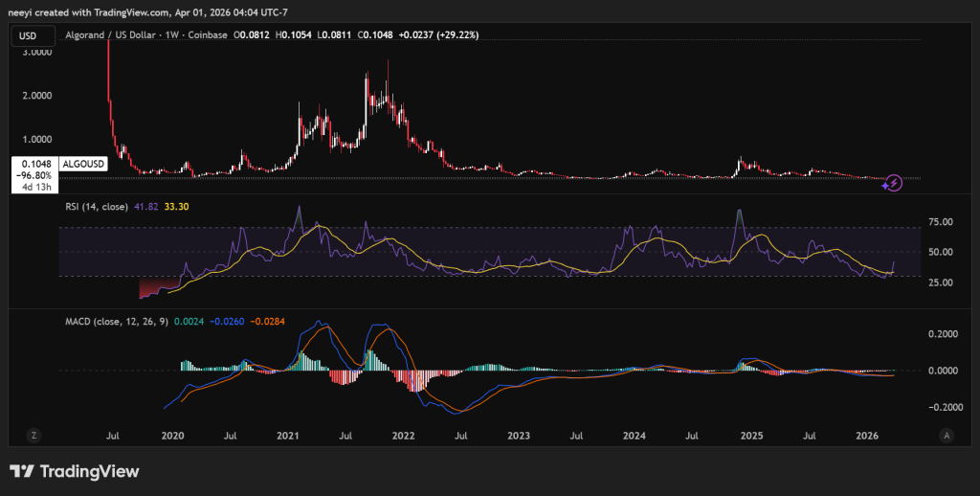Image resolution: width=980 pixels, height=496 pixels.
Task: Click the 0.1048 current price label
Action: point(34,165)
